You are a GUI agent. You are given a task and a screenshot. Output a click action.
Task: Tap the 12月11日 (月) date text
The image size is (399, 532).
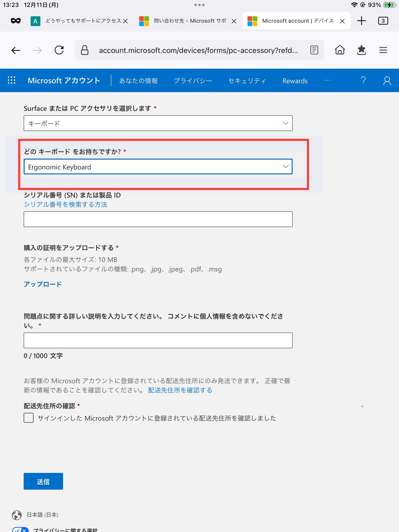(41, 5)
